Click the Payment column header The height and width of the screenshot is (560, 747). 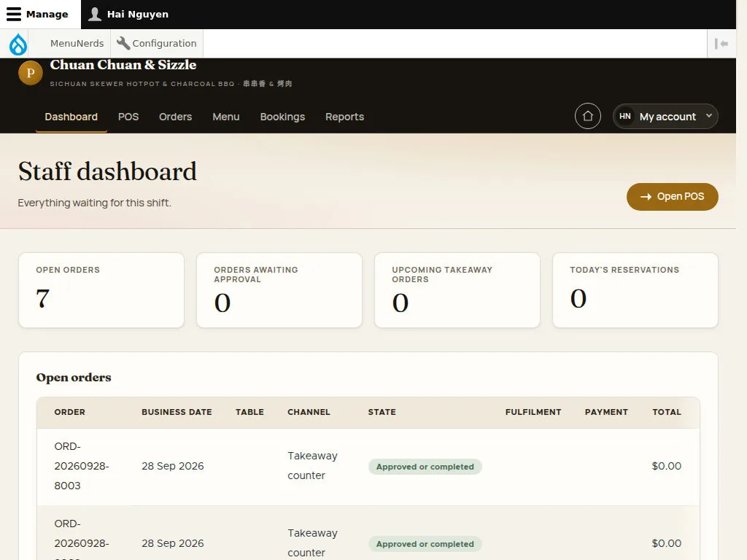click(x=606, y=413)
